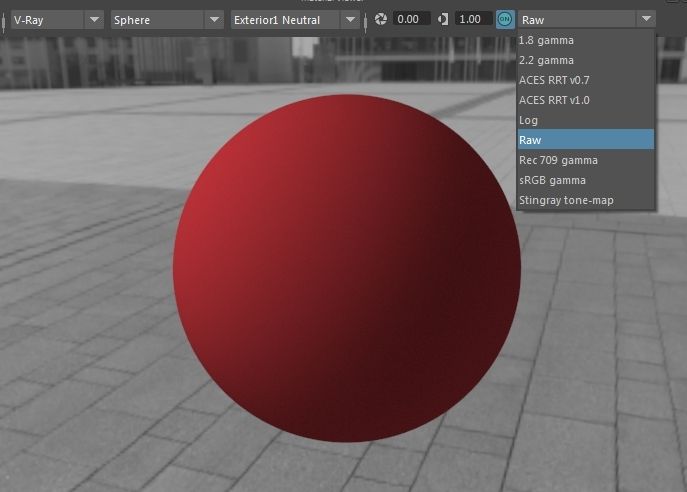This screenshot has height=492, width=687.
Task: Select the highlighted Raw option
Action: pyautogui.click(x=586, y=140)
